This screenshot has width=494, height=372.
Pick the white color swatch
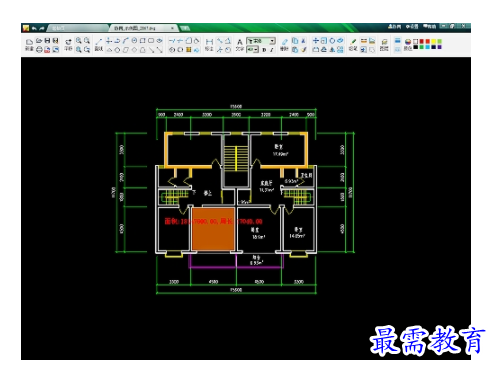click(x=416, y=41)
